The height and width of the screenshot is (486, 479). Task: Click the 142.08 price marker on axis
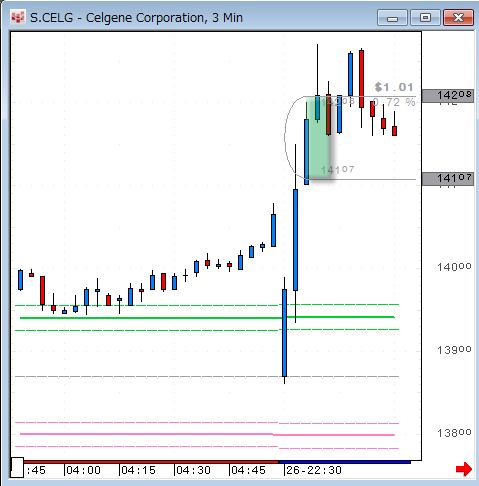[x=448, y=96]
